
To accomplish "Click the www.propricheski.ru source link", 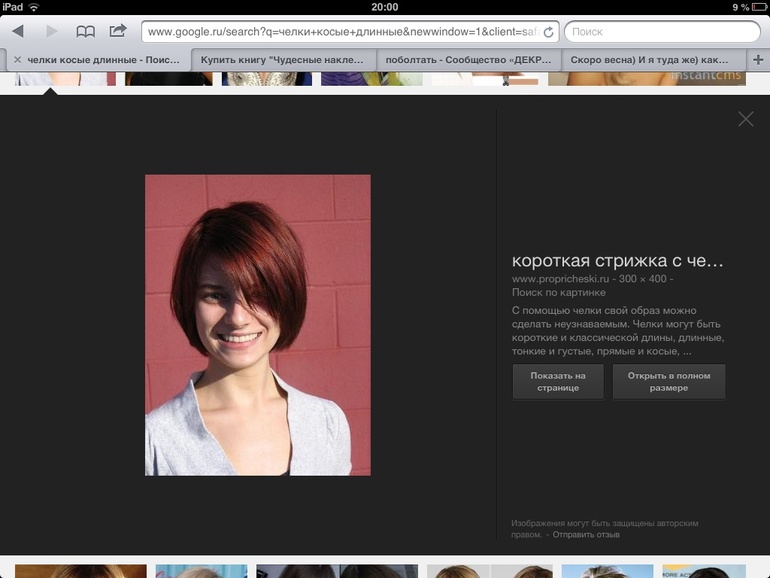I will click(x=559, y=279).
